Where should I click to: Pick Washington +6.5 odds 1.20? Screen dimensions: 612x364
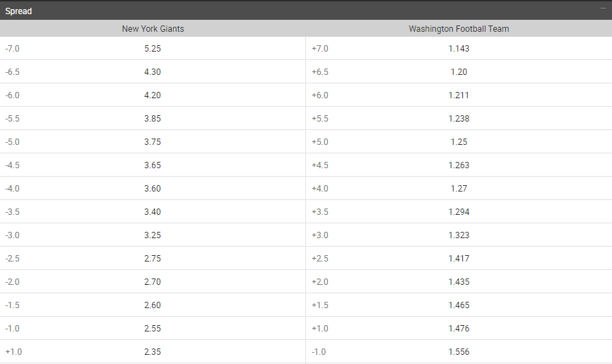(459, 72)
